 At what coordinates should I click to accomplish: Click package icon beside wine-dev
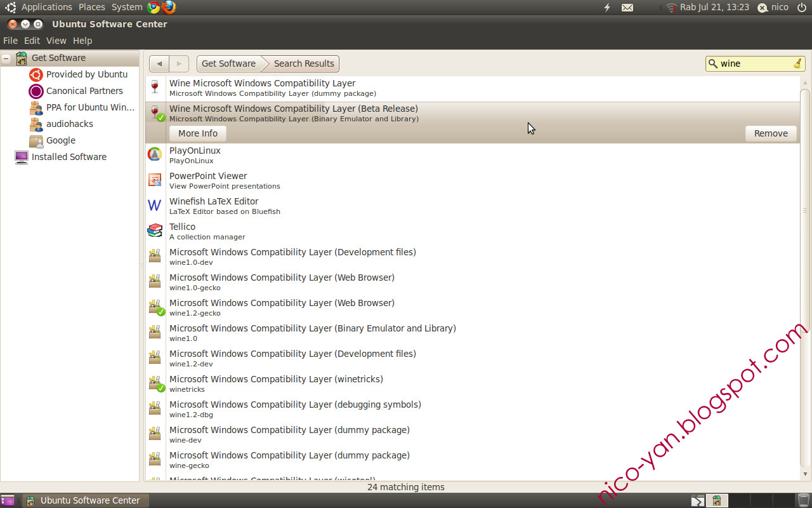click(x=155, y=434)
